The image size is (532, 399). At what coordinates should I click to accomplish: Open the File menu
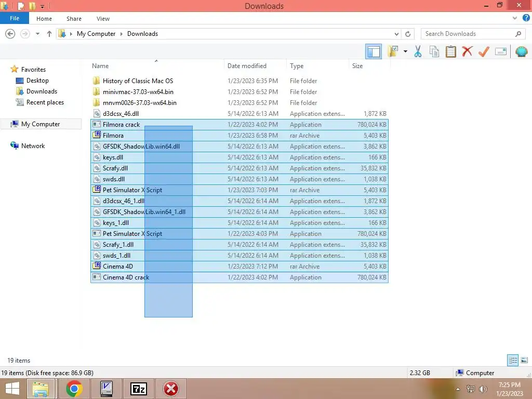coord(14,18)
